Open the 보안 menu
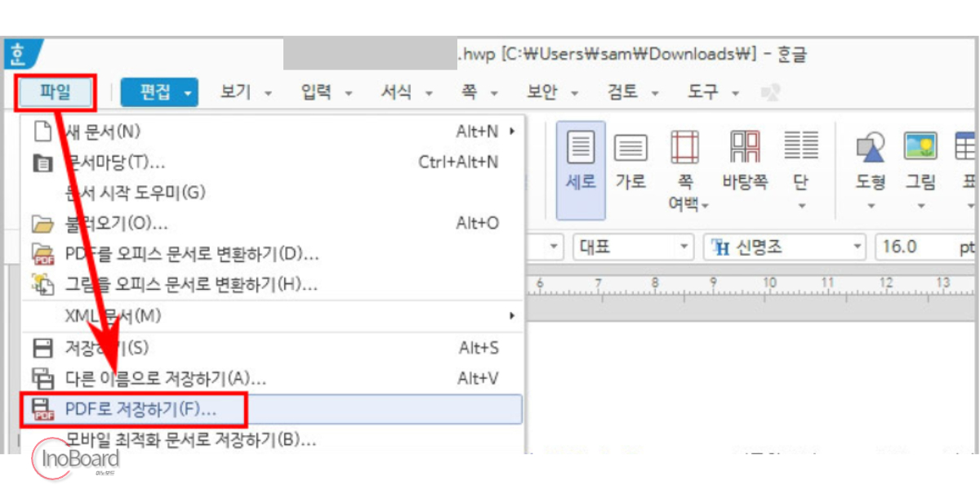The width and height of the screenshot is (980, 490). pos(542,92)
